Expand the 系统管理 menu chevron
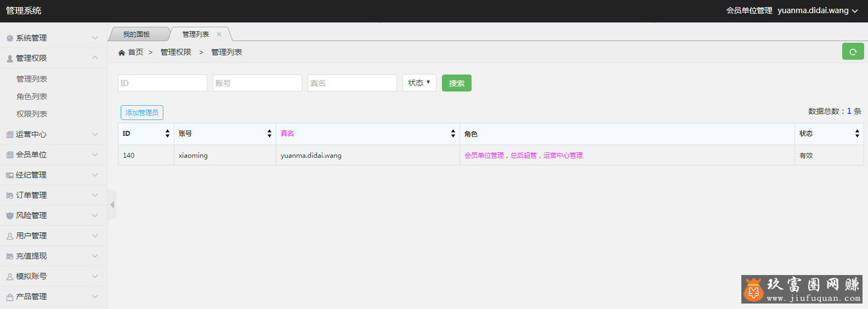The image size is (868, 309). pos(95,38)
